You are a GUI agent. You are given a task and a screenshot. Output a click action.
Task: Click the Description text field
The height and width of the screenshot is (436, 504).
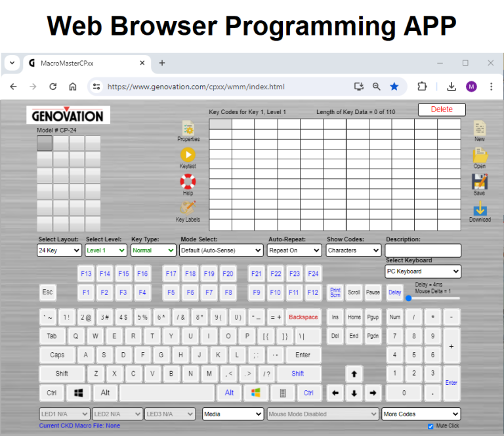[x=423, y=250]
